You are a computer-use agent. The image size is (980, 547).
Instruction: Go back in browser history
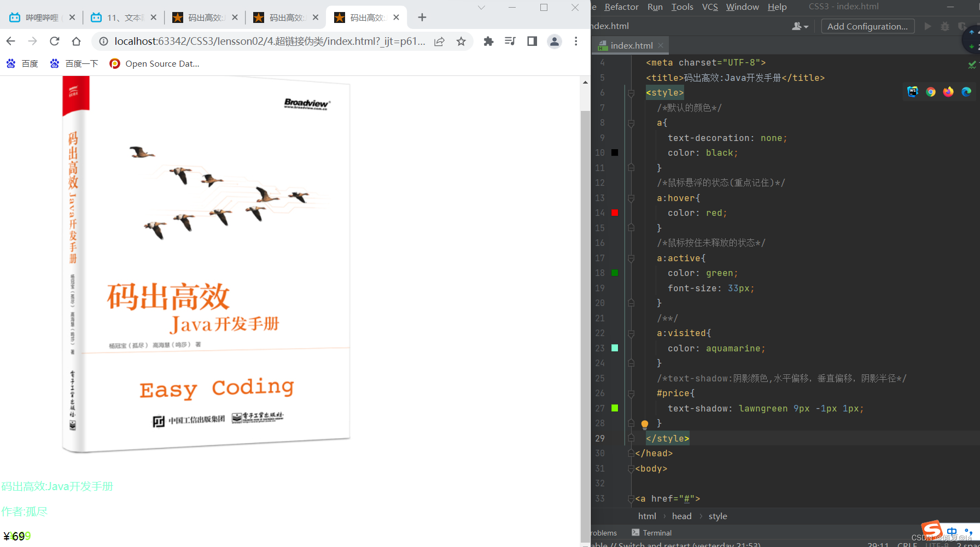pos(11,42)
